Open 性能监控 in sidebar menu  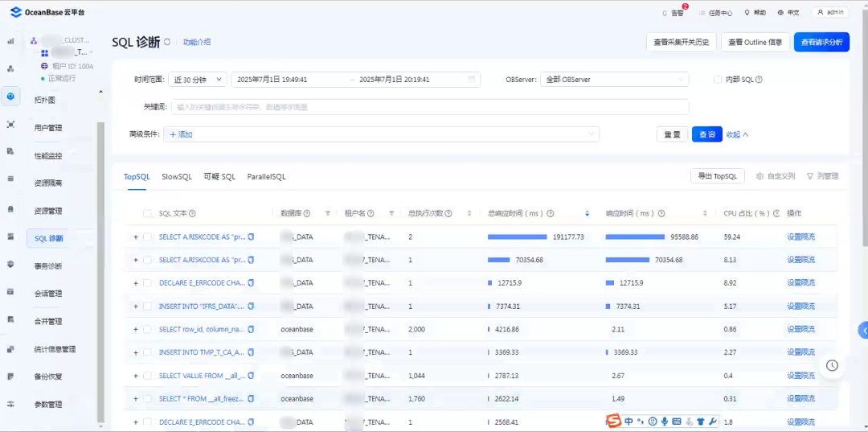(x=48, y=155)
